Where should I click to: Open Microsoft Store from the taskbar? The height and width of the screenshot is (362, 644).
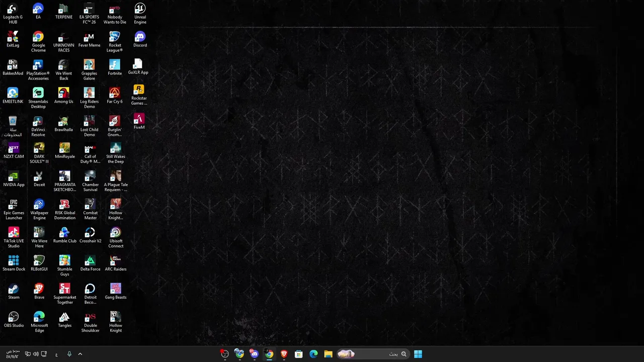pyautogui.click(x=299, y=354)
